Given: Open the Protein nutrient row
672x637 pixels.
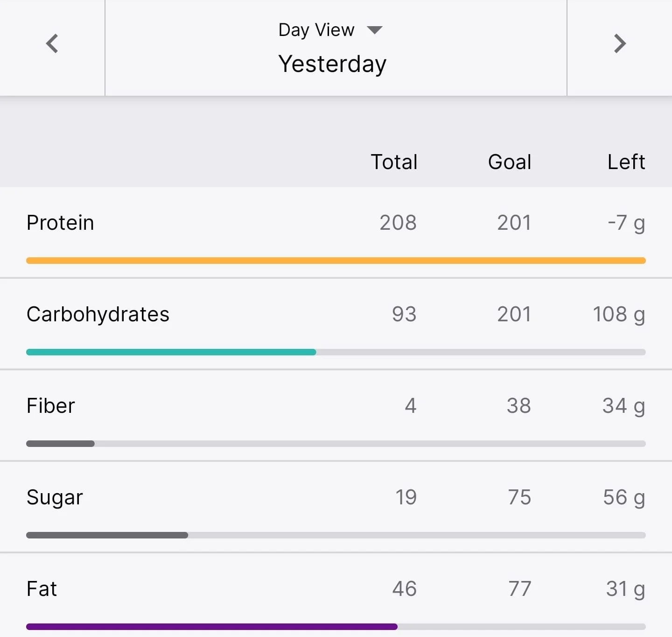Looking at the screenshot, I should click(x=336, y=233).
